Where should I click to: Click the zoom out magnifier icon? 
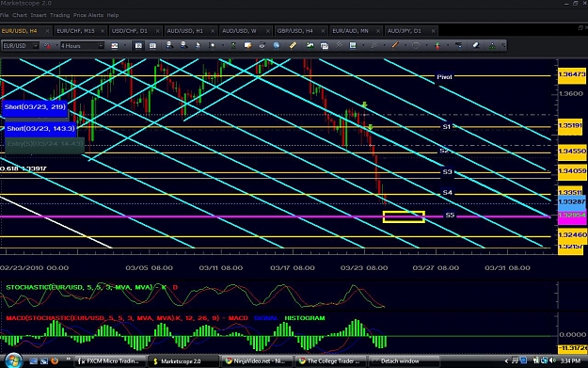point(183,45)
